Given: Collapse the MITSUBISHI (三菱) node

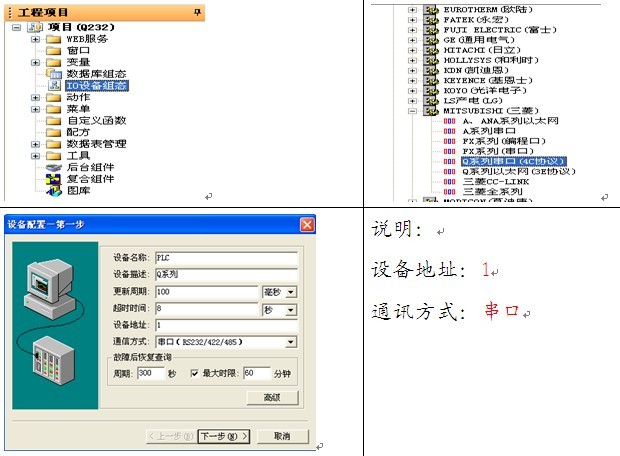Looking at the screenshot, I should pos(412,111).
